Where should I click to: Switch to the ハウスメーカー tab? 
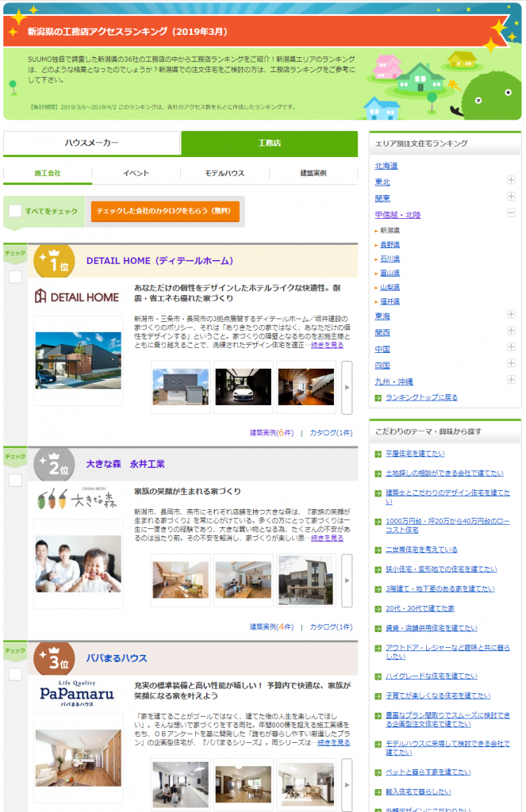(92, 143)
